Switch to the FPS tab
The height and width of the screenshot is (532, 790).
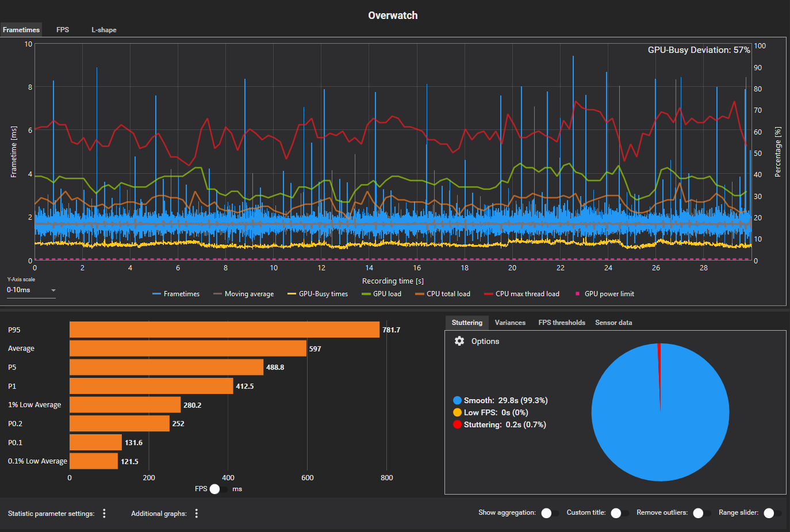coord(63,30)
